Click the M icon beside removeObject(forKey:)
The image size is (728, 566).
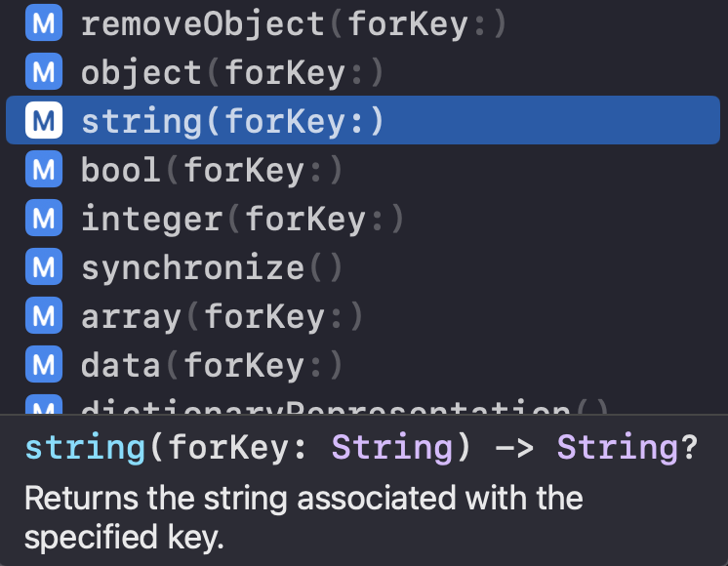(x=44, y=22)
